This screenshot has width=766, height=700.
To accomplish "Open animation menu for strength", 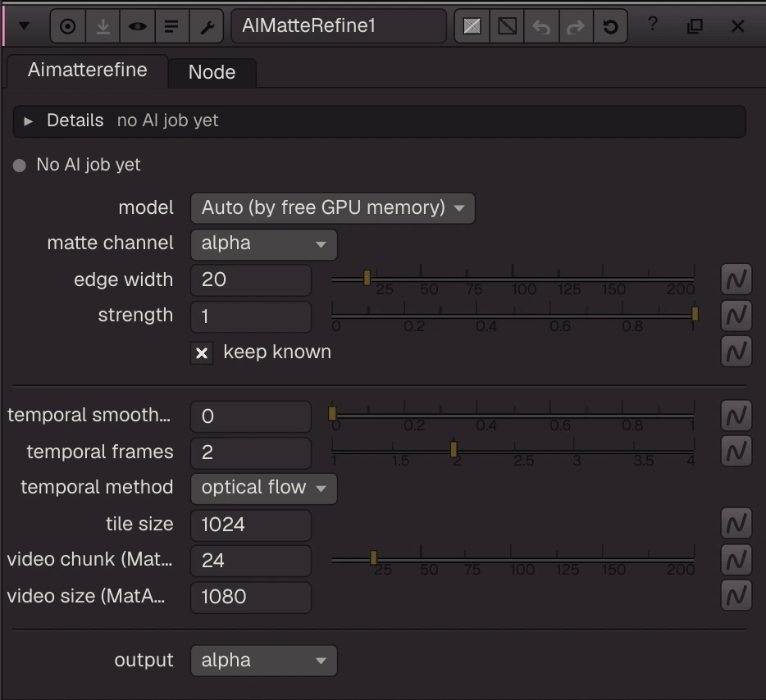I will coord(736,316).
